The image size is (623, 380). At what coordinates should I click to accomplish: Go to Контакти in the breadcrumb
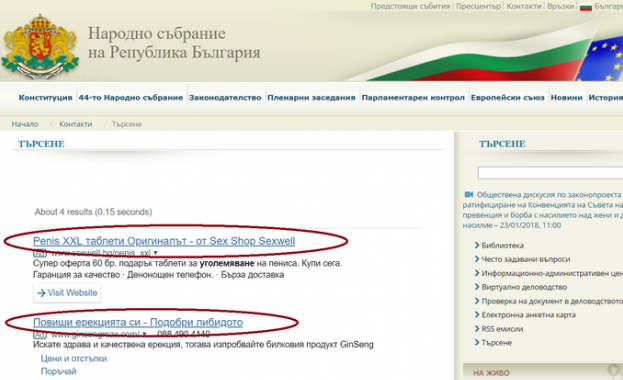pyautogui.click(x=75, y=124)
